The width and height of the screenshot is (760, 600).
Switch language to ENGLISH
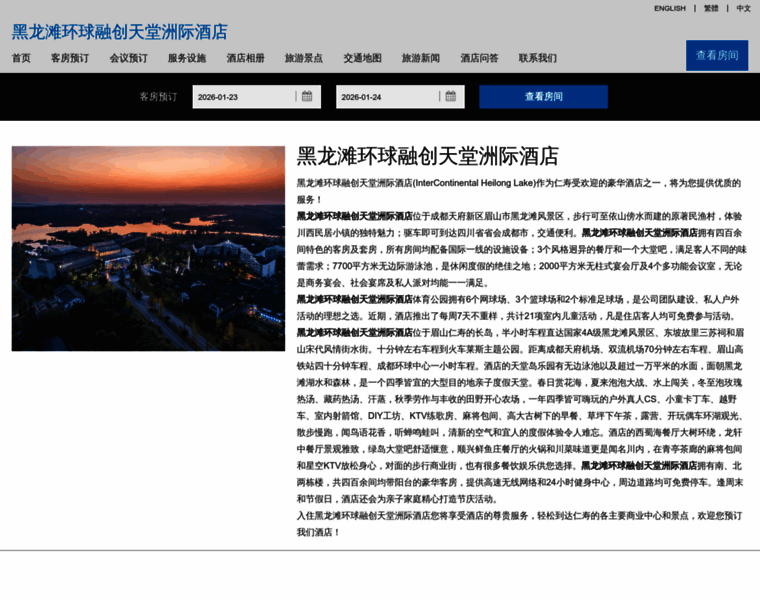[670, 8]
